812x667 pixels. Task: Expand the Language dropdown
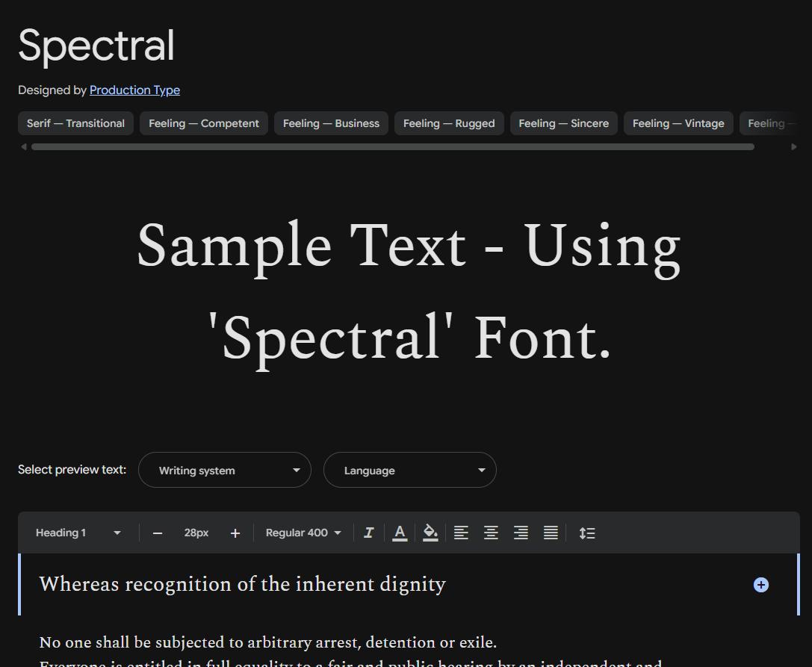[x=409, y=470]
